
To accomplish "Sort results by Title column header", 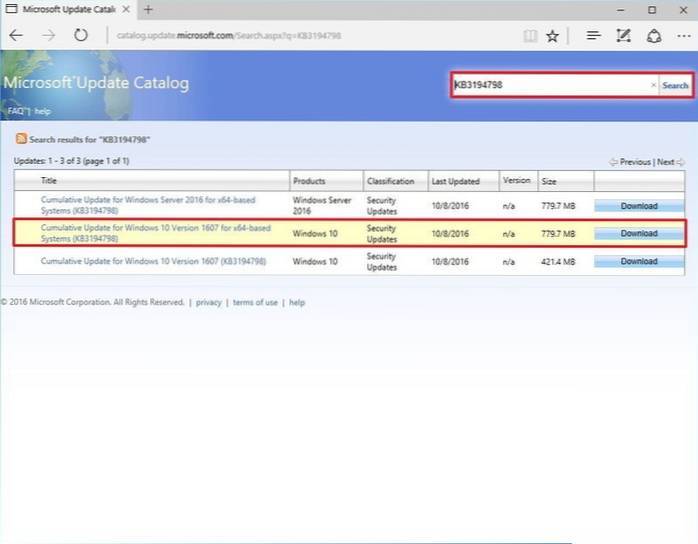I will [x=49, y=181].
